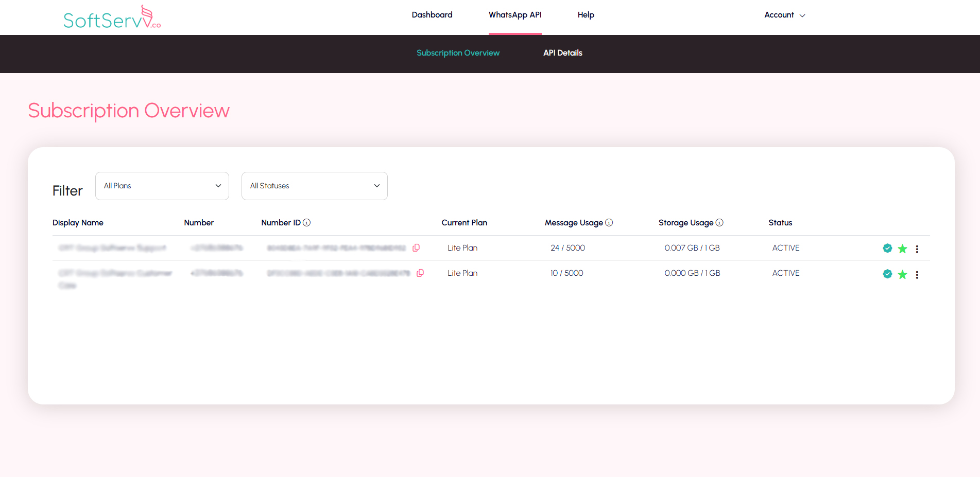Click the verified badge icon on the first row
The width and height of the screenshot is (980, 477).
[887, 248]
